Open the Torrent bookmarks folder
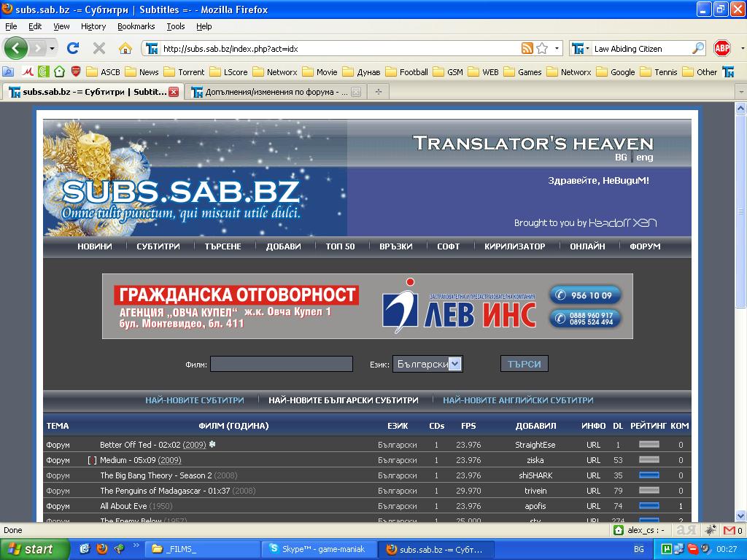 pyautogui.click(x=184, y=72)
